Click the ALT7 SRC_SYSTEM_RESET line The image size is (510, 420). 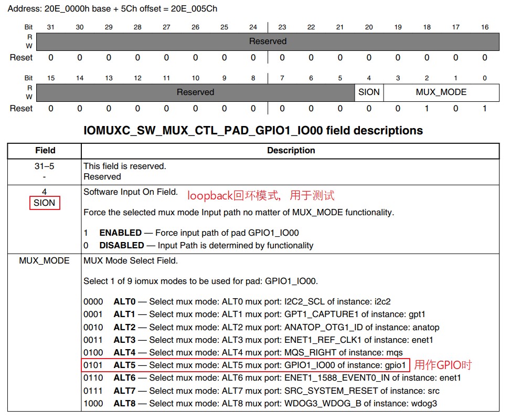261,391
